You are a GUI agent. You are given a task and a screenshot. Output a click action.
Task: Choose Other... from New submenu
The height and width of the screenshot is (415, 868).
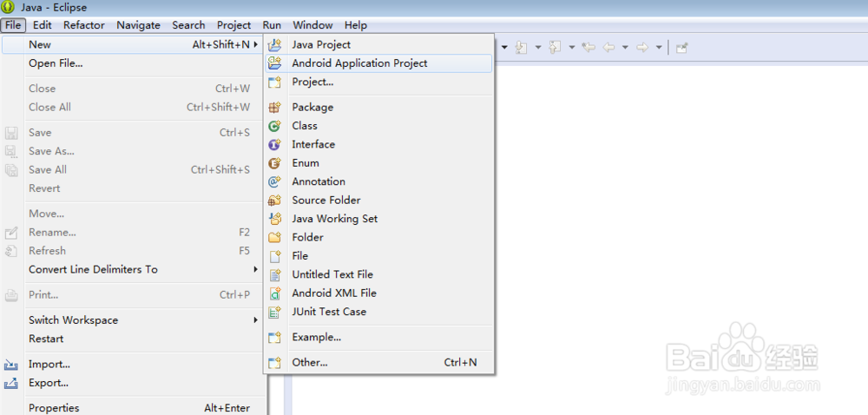pos(310,362)
